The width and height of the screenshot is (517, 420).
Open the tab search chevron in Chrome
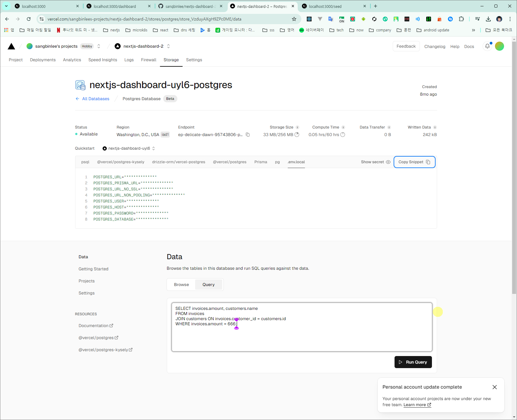click(x=6, y=6)
